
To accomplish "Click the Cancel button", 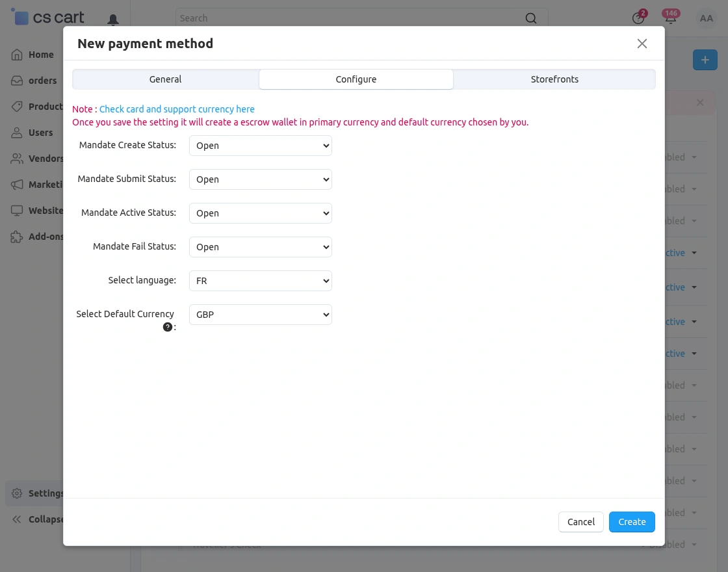I will tap(581, 522).
